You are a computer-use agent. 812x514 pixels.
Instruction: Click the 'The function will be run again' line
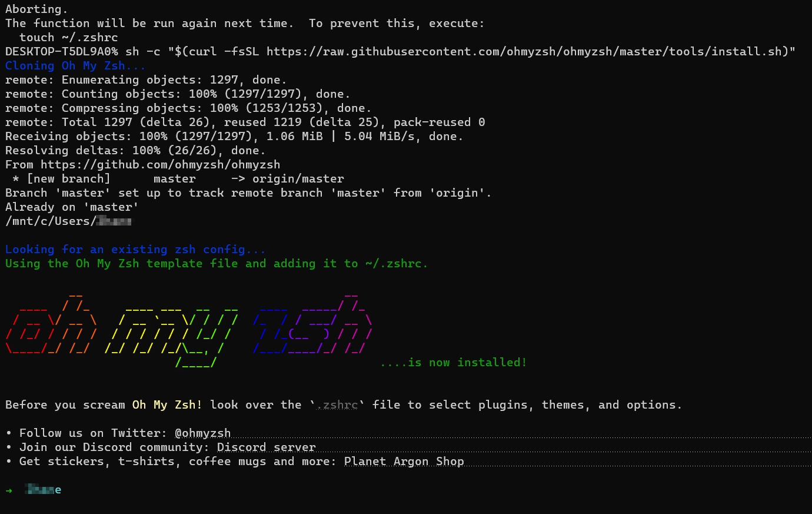pos(245,24)
